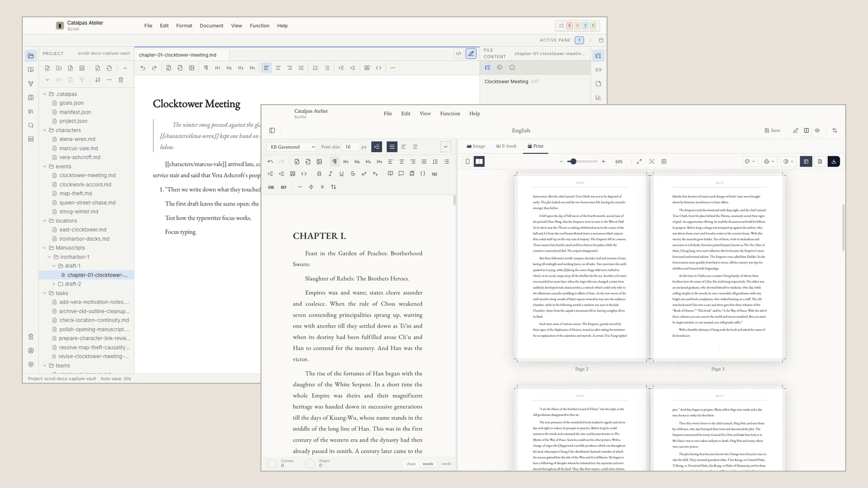Insert code inline in Scroll editor toolbar

[x=379, y=68]
